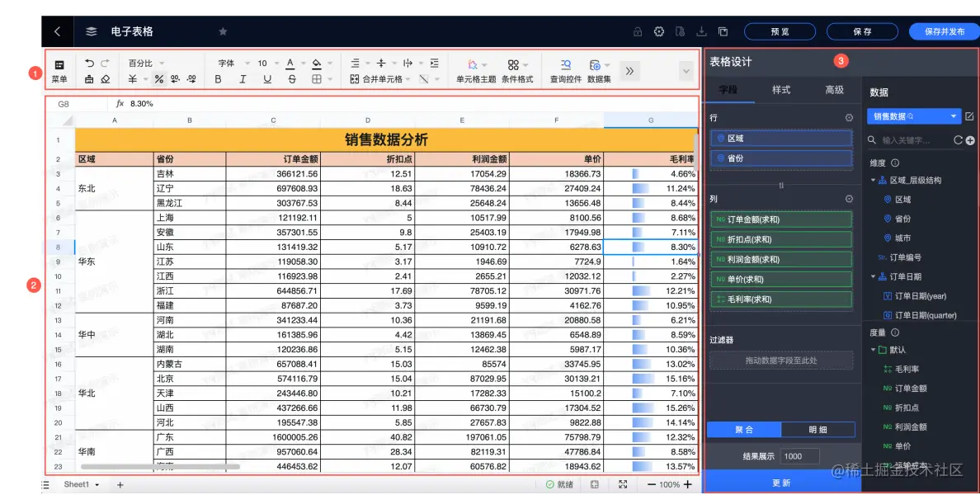This screenshot has height=495, width=980.
Task: Open settings gear for 行 section
Action: 849,117
